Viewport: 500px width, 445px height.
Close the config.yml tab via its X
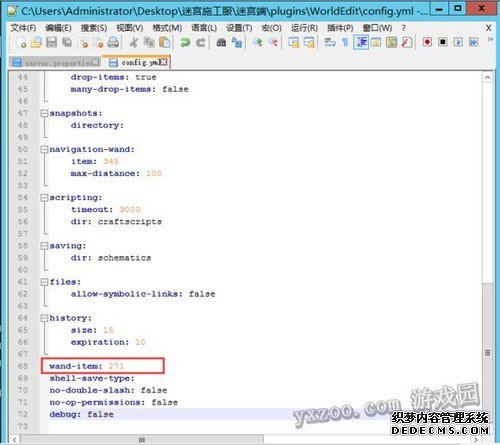pyautogui.click(x=163, y=62)
